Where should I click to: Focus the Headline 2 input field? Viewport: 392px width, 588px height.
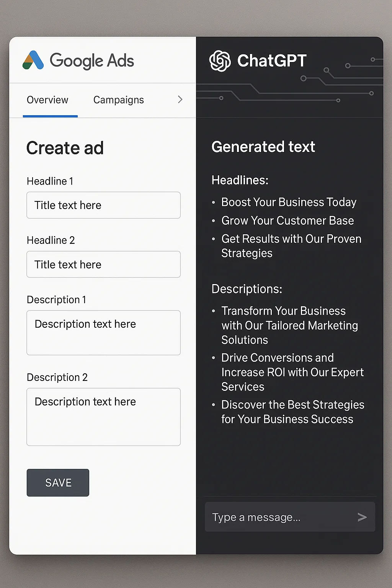[x=103, y=264]
